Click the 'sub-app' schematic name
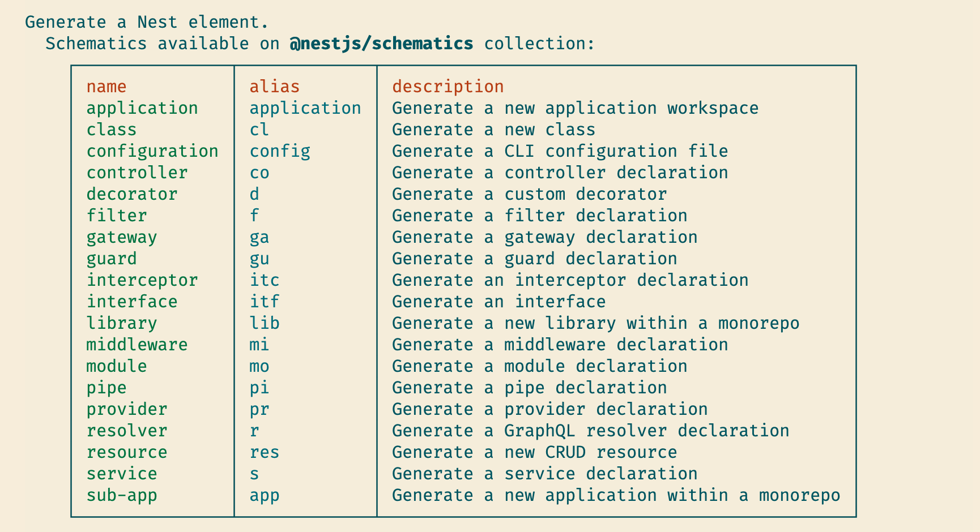Image resolution: width=980 pixels, height=532 pixels. point(122,495)
